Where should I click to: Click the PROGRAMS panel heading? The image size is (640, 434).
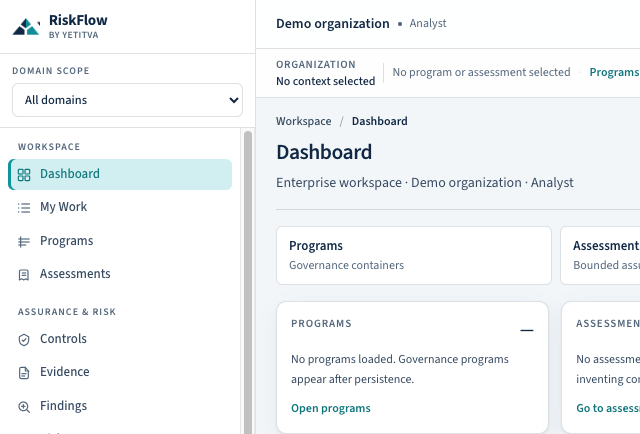(x=321, y=323)
